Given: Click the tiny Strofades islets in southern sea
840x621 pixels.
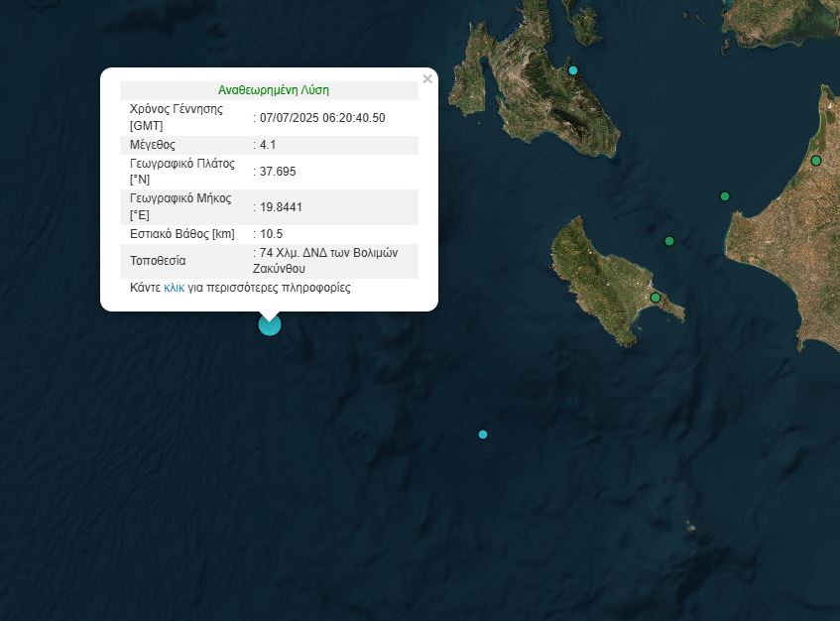Looking at the screenshot, I should click(690, 528).
